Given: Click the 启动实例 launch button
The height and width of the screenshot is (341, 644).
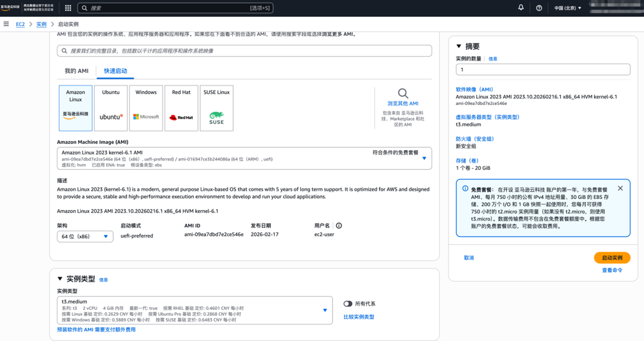Looking at the screenshot, I should 612,258.
